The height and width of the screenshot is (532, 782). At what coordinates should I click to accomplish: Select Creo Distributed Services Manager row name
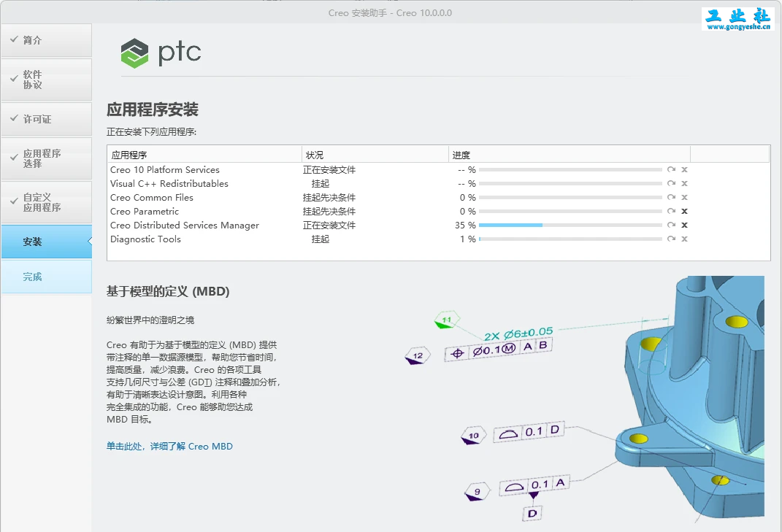(x=185, y=225)
